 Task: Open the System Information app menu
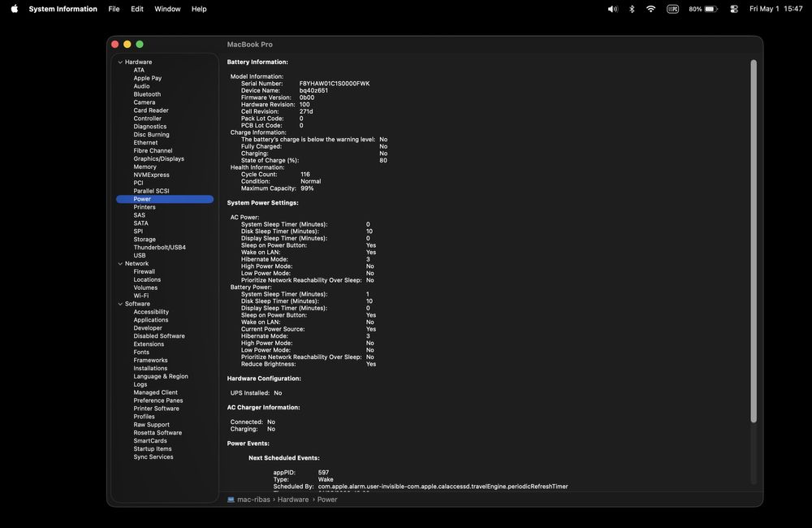[63, 9]
